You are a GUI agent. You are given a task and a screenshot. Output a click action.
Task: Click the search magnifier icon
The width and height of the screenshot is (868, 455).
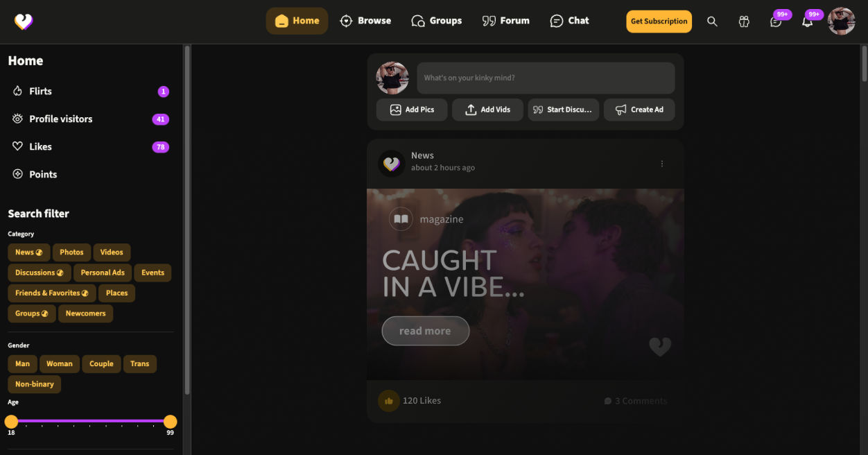pos(712,22)
